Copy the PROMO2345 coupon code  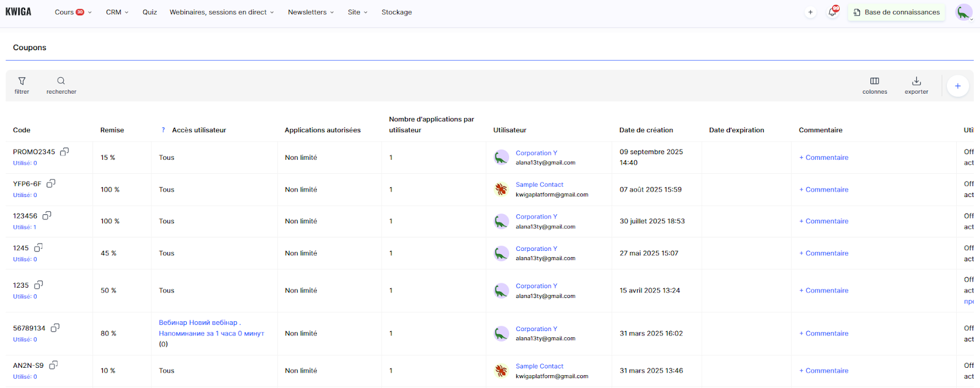pos(64,151)
